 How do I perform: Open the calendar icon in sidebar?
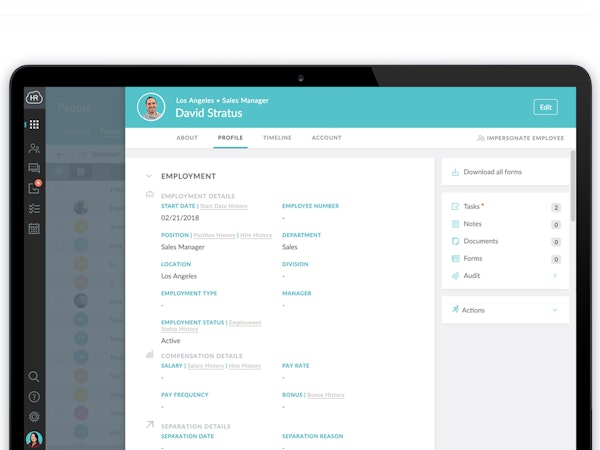tap(34, 229)
